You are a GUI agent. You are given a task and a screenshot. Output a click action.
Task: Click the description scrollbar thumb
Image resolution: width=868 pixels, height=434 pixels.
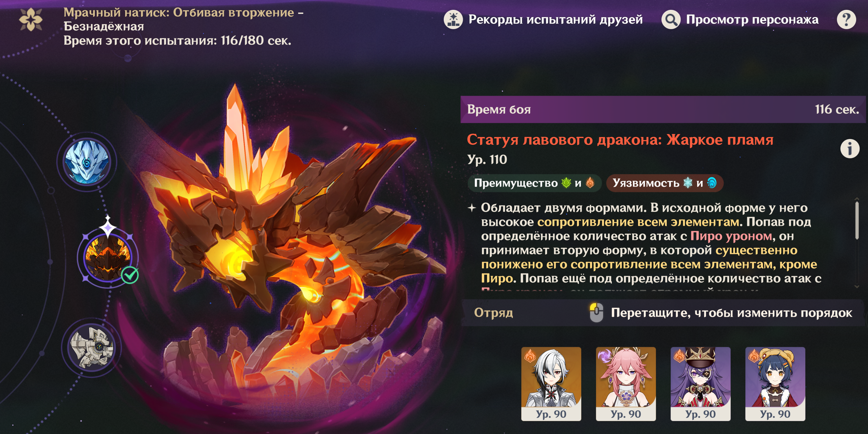tap(857, 221)
